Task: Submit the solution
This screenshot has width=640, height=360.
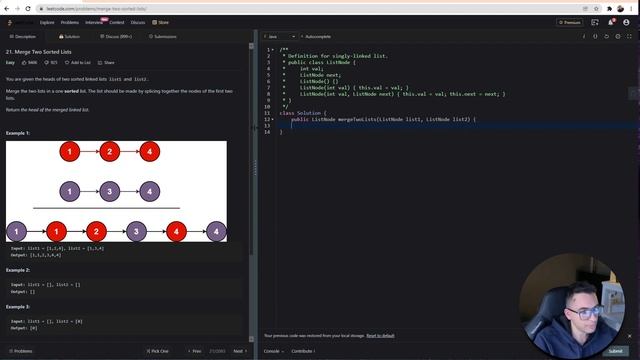Action: coord(616,351)
